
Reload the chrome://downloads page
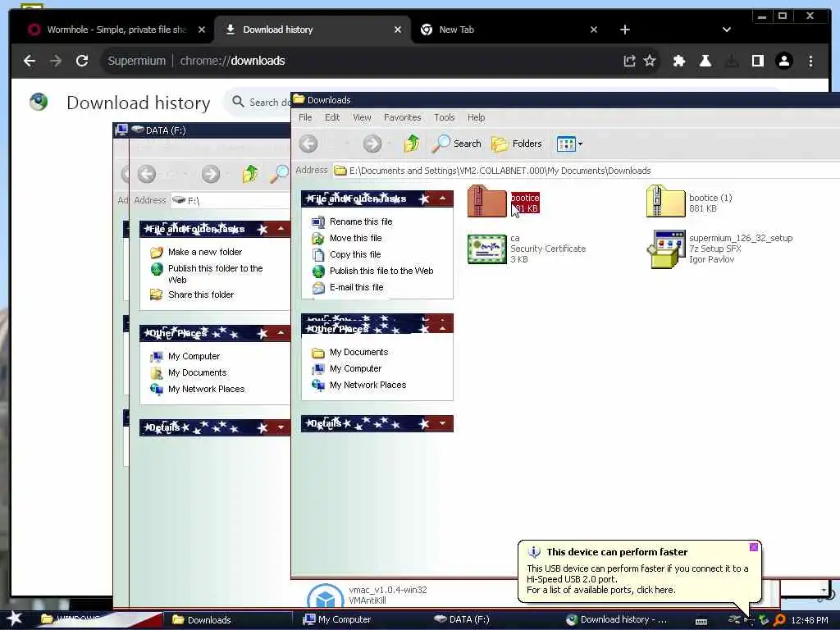click(82, 61)
